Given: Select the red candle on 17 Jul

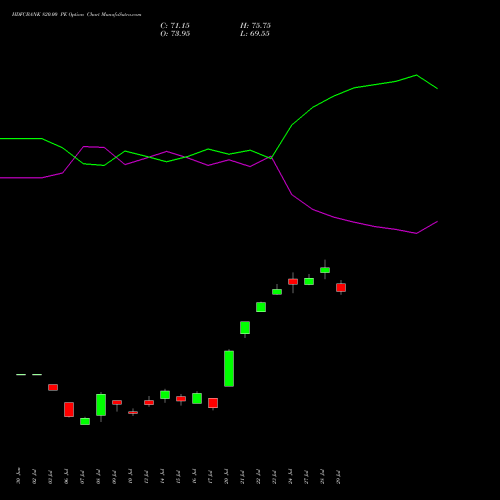Looking at the screenshot, I should click(213, 403).
